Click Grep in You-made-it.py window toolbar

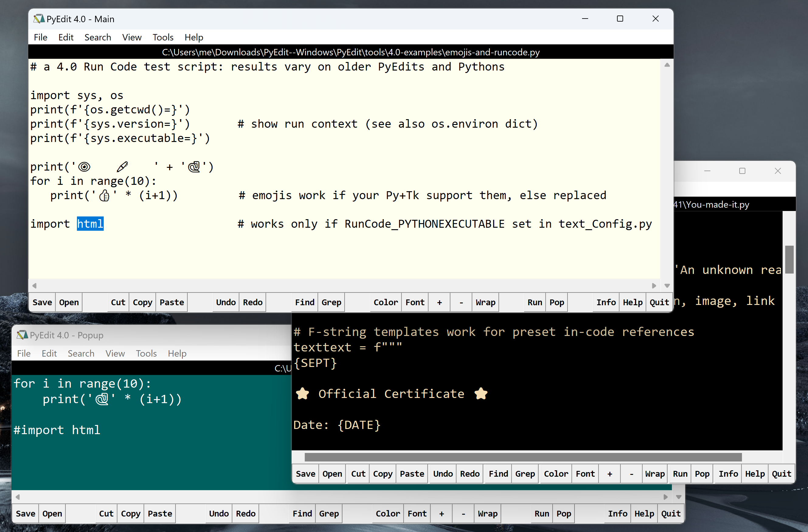coord(525,474)
